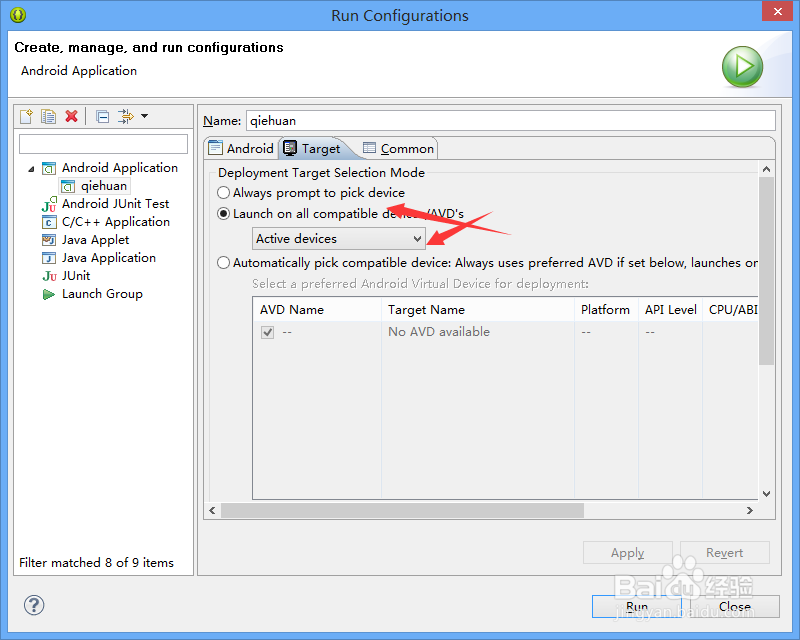Viewport: 800px width, 640px height.
Task: Duplicate the selected launch configuration
Action: (x=48, y=116)
